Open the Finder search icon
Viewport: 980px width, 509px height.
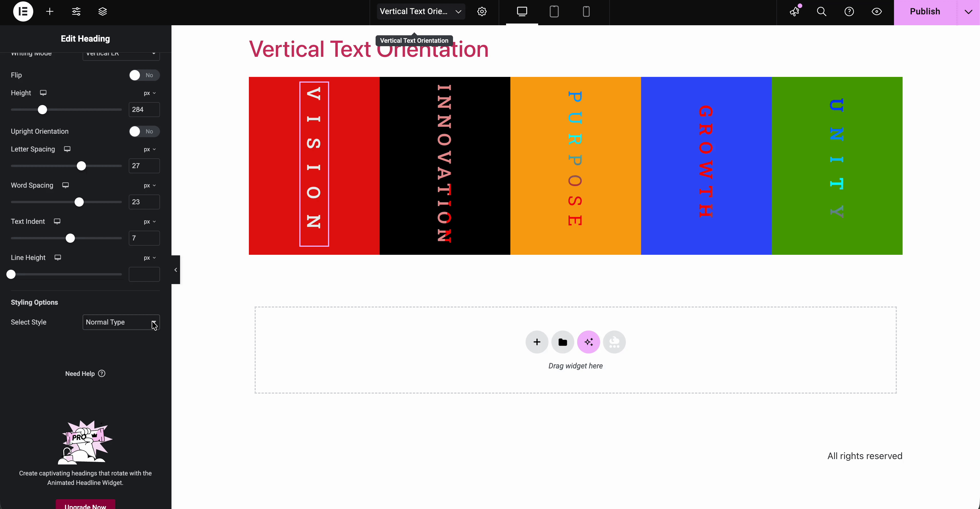point(822,11)
